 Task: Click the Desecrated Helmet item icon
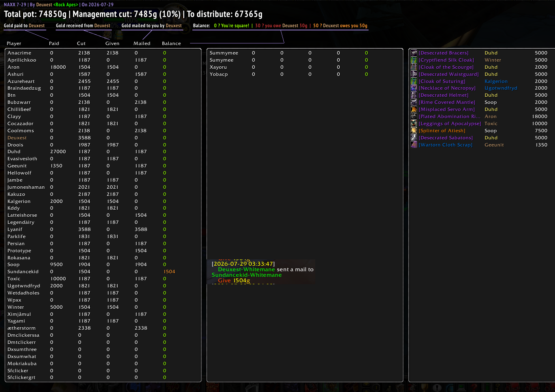tap(414, 95)
